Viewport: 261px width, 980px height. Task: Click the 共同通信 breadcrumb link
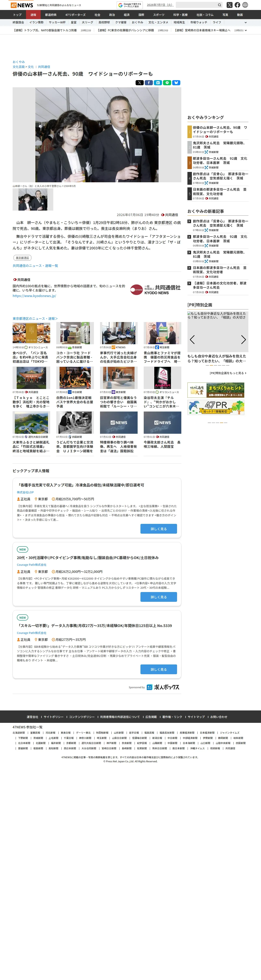point(44,67)
